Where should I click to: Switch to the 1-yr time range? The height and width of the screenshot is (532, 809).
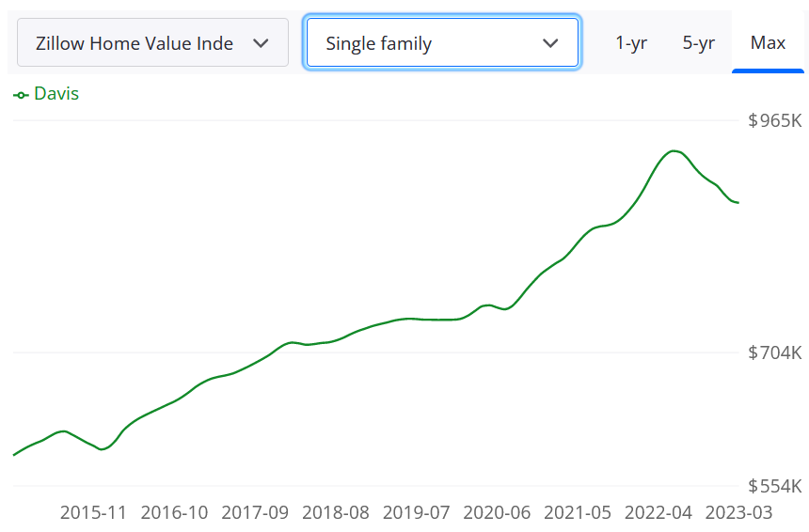(631, 43)
